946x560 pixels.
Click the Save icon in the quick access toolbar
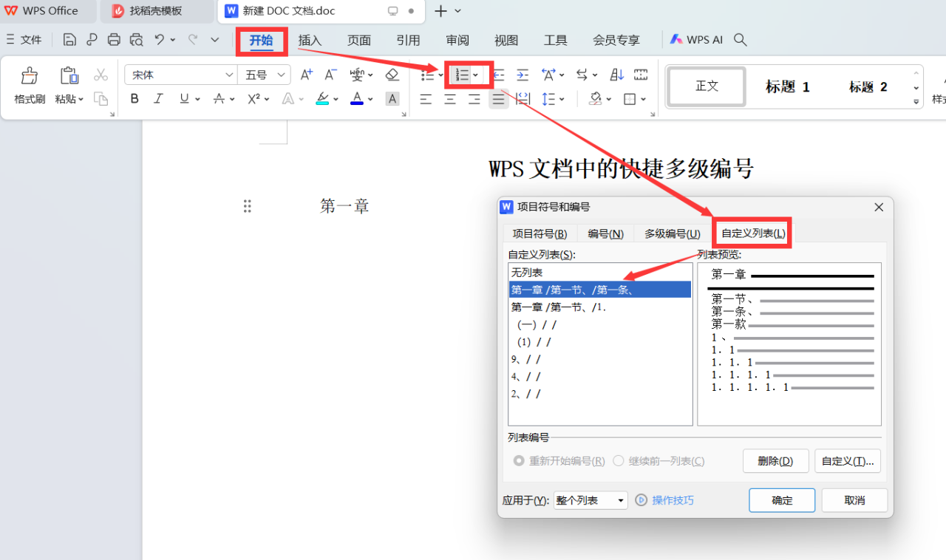[x=69, y=40]
